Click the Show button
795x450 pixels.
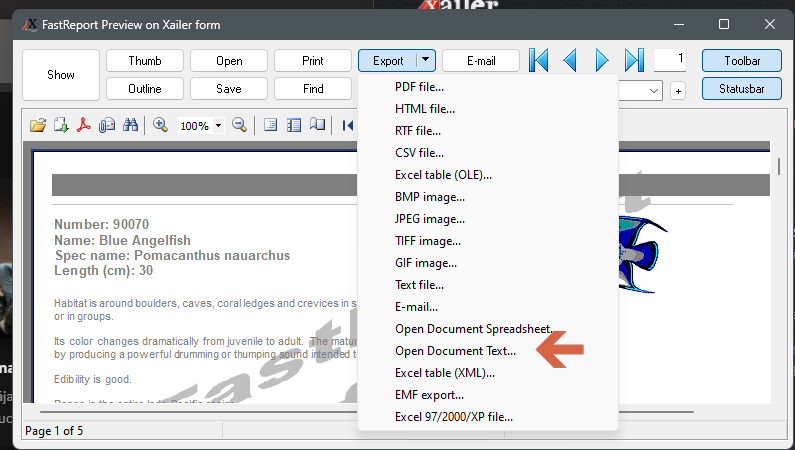coord(61,75)
